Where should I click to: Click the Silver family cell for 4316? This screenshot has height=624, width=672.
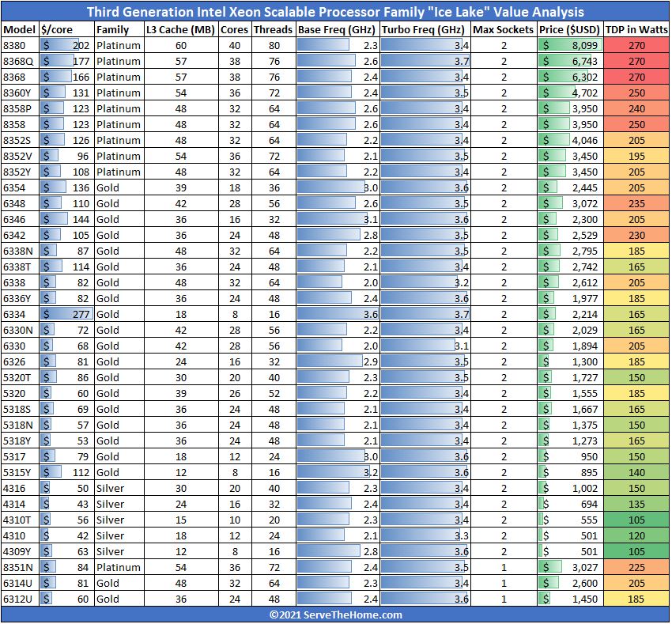pyautogui.click(x=119, y=489)
